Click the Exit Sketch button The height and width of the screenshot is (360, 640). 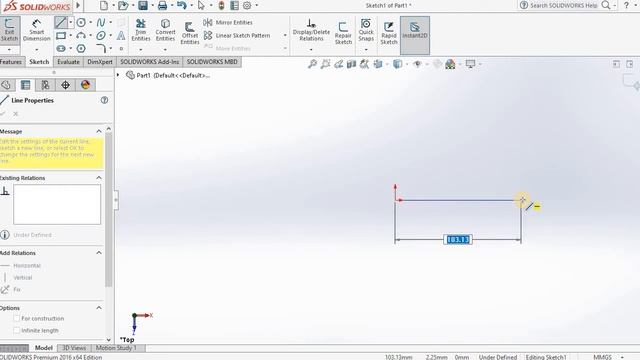click(x=9, y=30)
